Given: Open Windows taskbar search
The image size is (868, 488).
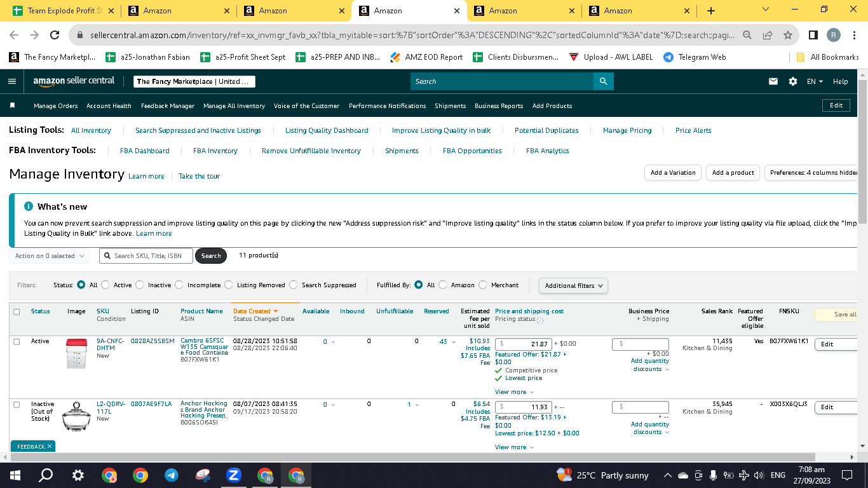Looking at the screenshot, I should (x=46, y=475).
